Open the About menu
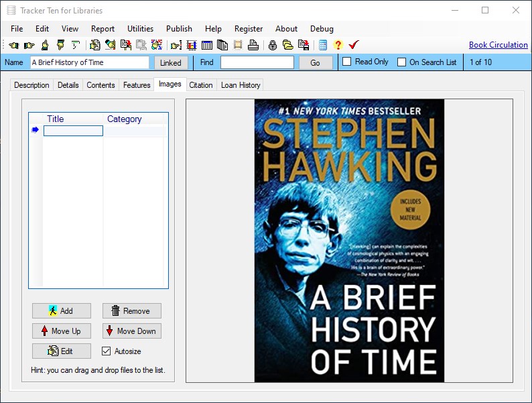 [286, 29]
